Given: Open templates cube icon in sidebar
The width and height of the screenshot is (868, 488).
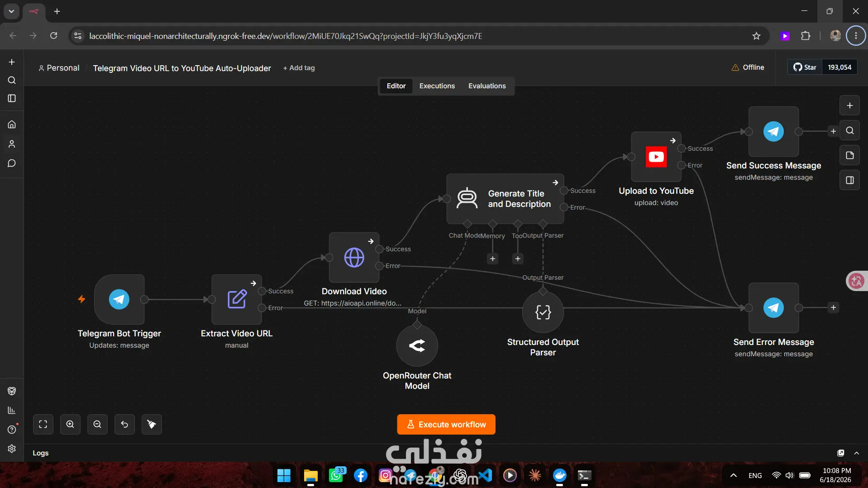Looking at the screenshot, I should [x=12, y=391].
